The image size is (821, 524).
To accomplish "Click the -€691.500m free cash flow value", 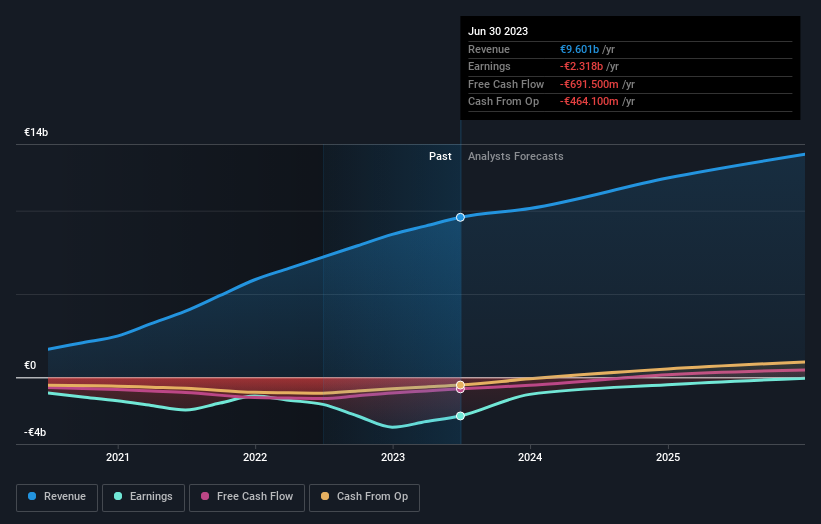I will (x=589, y=84).
